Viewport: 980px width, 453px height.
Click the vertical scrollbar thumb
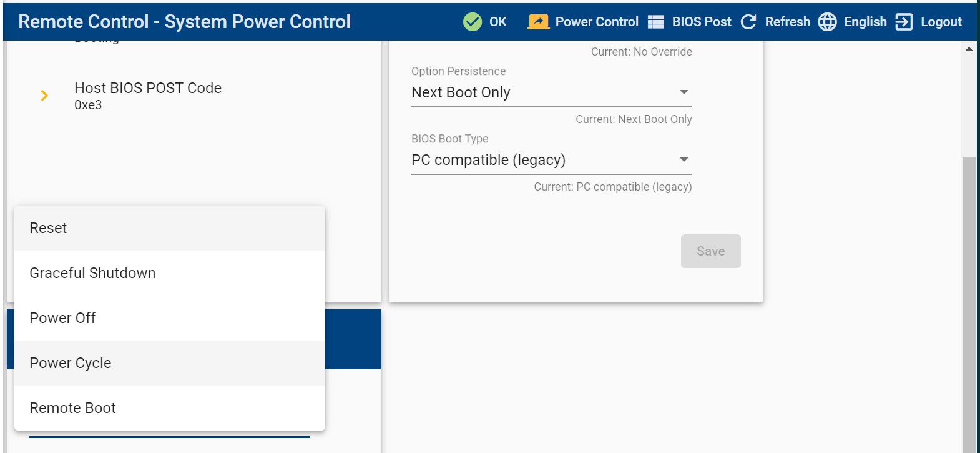pos(969,300)
